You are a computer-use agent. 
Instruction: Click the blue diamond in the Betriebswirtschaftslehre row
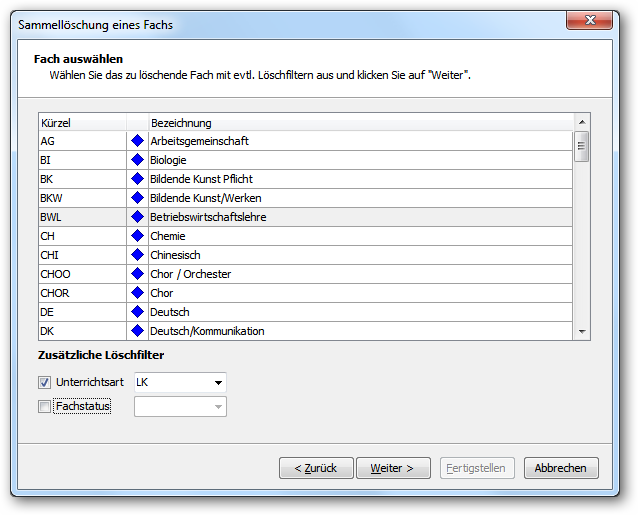(x=138, y=217)
